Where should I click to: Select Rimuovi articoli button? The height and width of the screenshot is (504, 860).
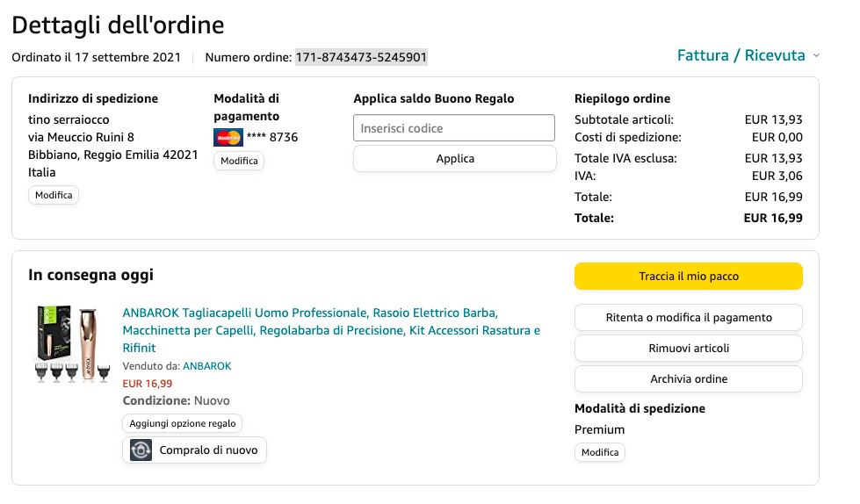point(689,349)
